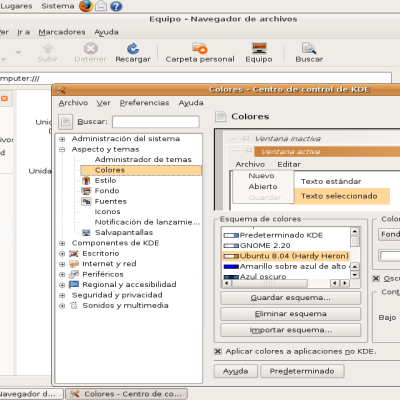Screen dimensions: 400x400
Task: Click scheme list horizontal scroll left arrow
Action: pyautogui.click(x=227, y=283)
